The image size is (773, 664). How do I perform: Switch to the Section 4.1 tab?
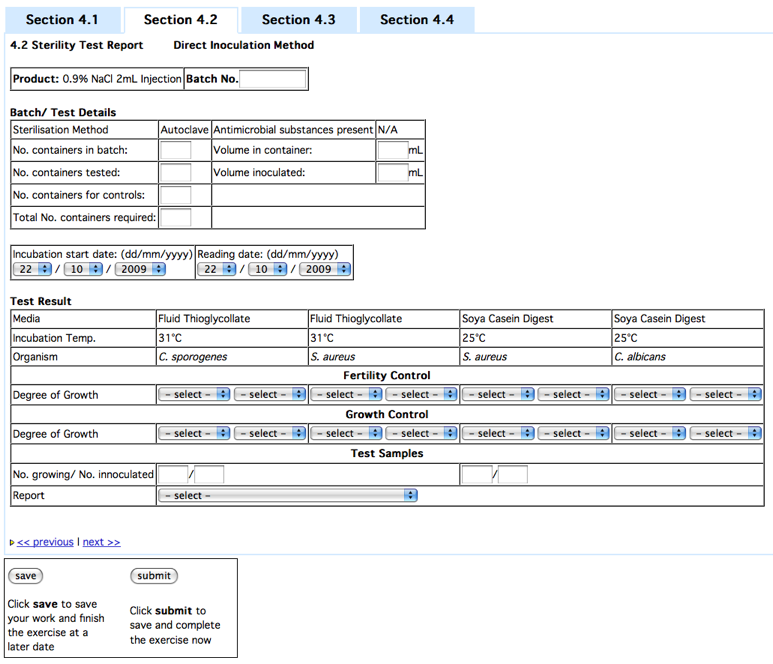pos(63,20)
